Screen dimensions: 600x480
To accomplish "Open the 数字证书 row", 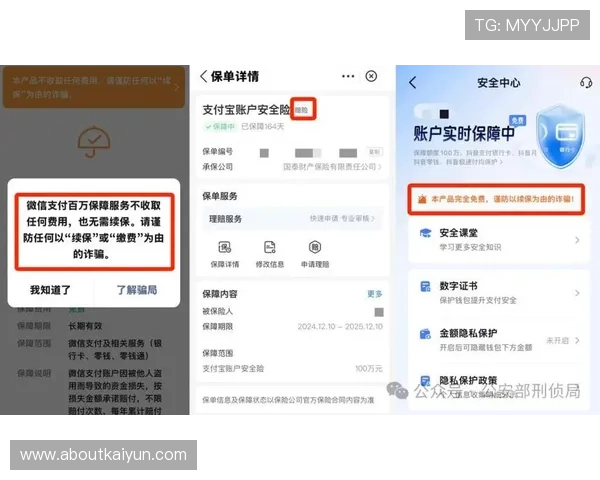I will coord(499,293).
